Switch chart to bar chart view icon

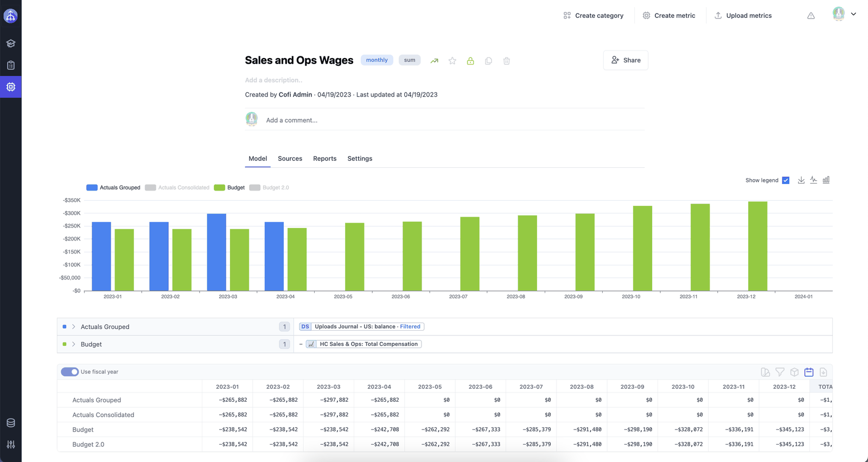826,180
